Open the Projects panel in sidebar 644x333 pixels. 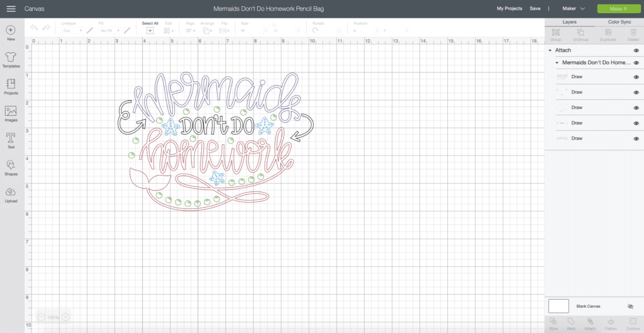coord(11,87)
